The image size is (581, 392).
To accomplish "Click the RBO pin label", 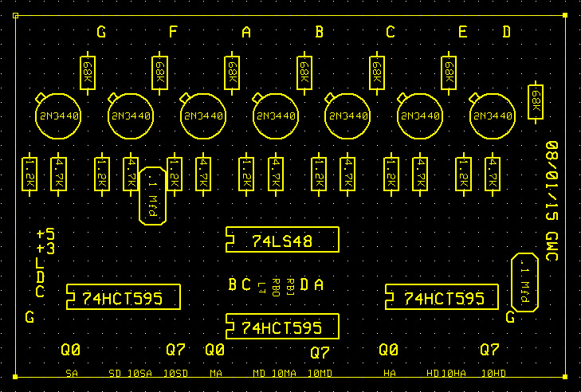I will pyautogui.click(x=276, y=288).
